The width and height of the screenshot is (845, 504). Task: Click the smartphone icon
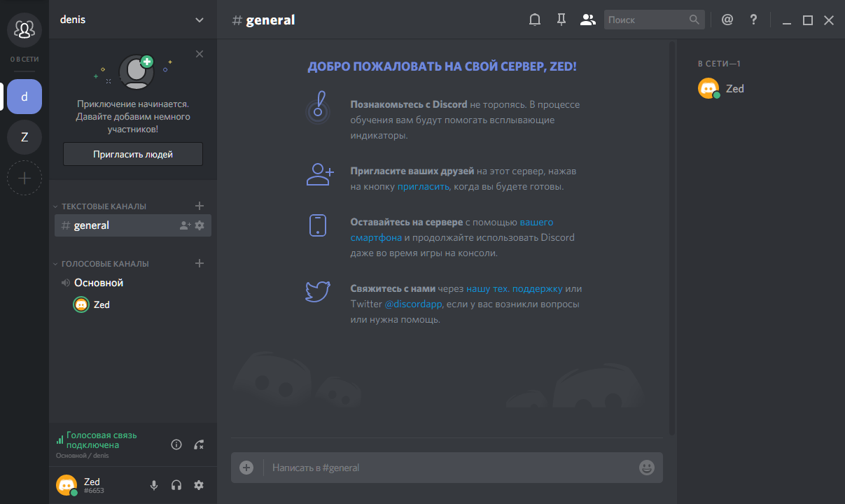coord(318,225)
